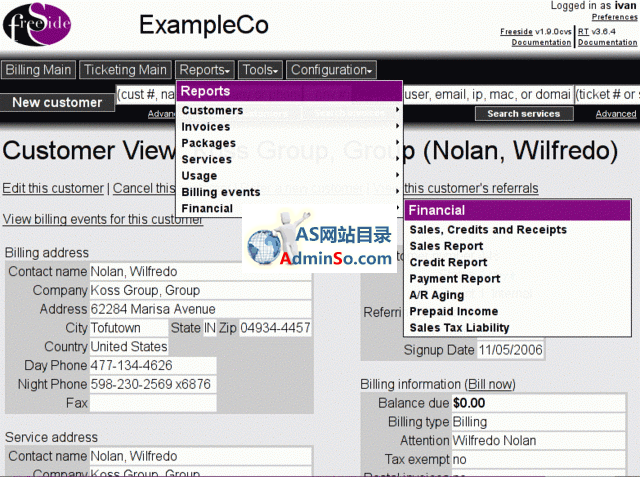Open Sales, Credits and Receipts report
The image size is (640, 477).
pyautogui.click(x=488, y=230)
